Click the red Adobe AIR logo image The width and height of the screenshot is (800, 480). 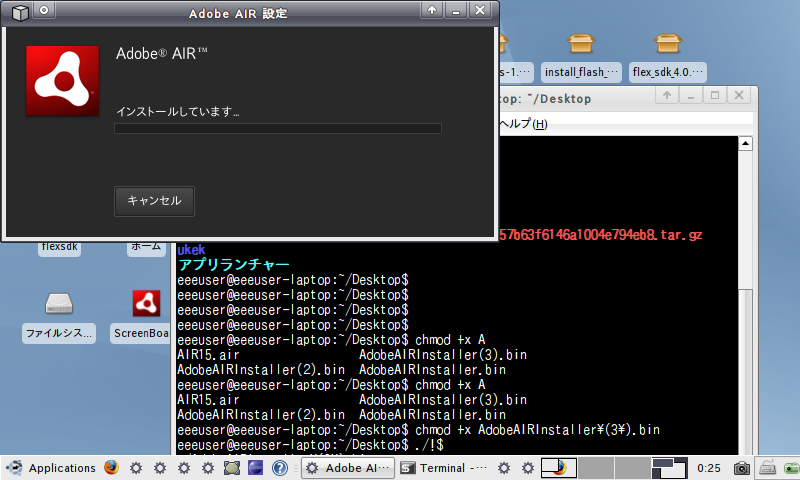tap(62, 81)
